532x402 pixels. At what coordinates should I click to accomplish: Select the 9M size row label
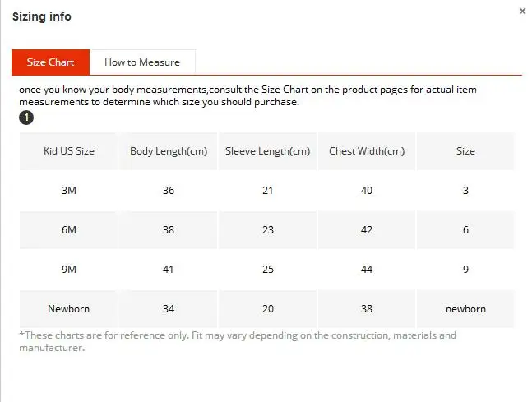(69, 269)
